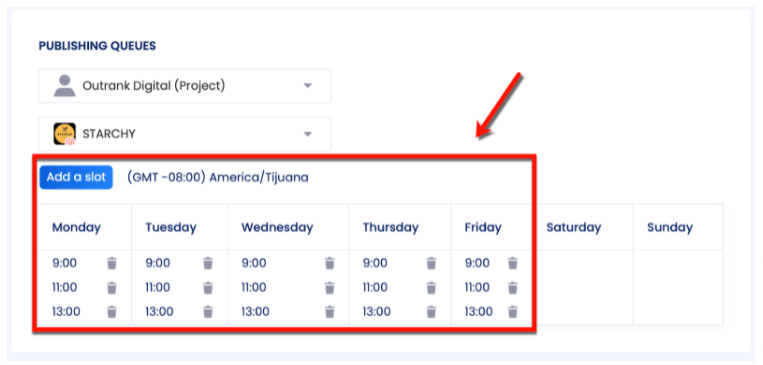
Task: Click the (GMT -08:00) America/Tijuana timezone text
Action: pos(218,178)
